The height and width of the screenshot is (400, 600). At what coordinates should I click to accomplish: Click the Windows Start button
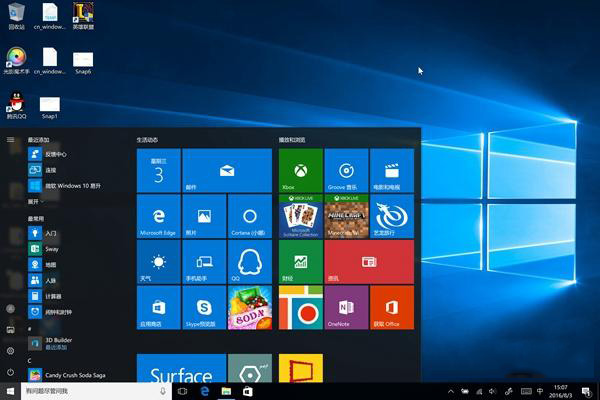tap(10, 391)
